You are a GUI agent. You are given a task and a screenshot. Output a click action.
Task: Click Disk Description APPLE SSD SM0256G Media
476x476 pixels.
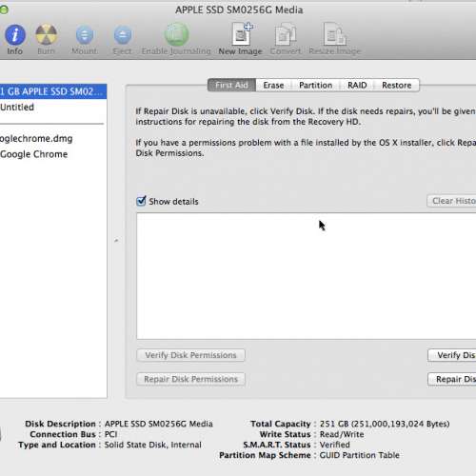(x=159, y=424)
